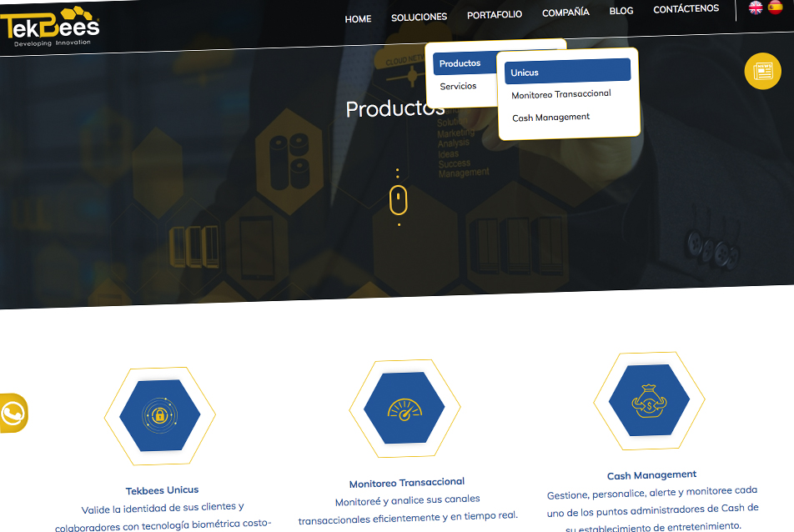Open the Contáctenos page

pos(686,9)
